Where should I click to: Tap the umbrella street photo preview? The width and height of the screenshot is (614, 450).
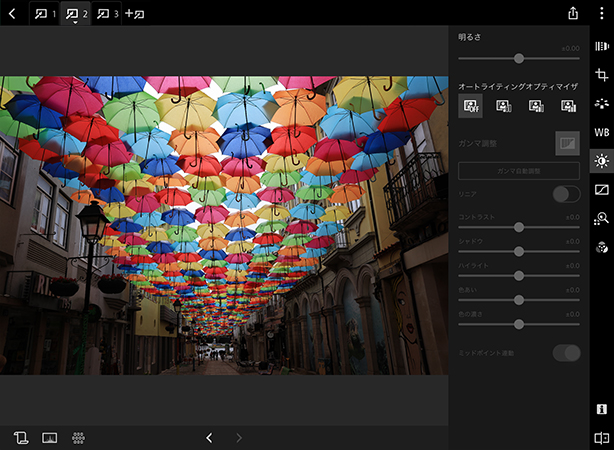point(224,225)
